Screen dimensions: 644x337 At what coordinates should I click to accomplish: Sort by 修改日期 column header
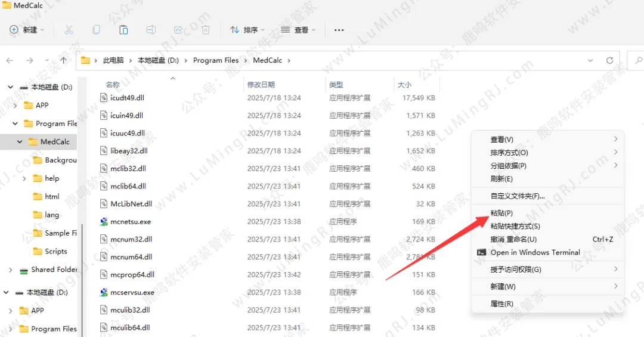(x=261, y=85)
